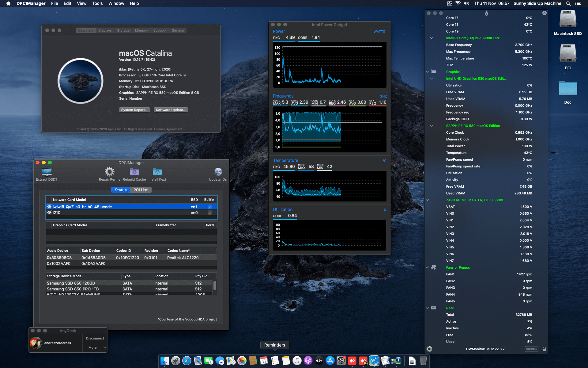Click the Fans or Pumps fan icon

(434, 267)
